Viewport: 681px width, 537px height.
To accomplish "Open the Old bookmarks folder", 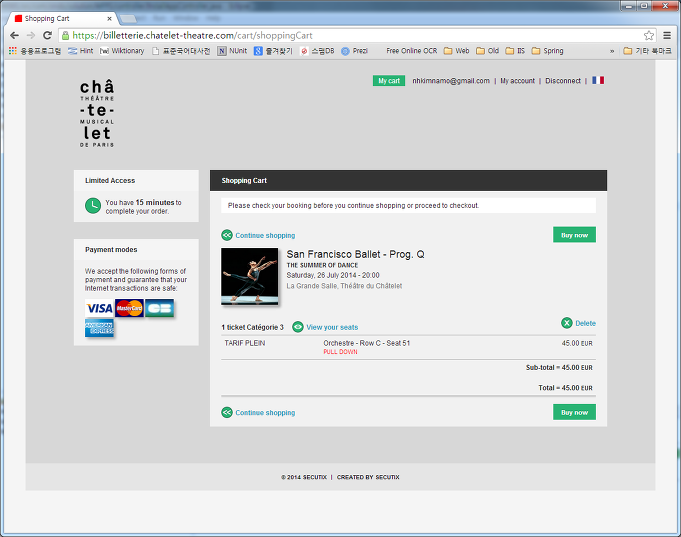I will 487,51.
